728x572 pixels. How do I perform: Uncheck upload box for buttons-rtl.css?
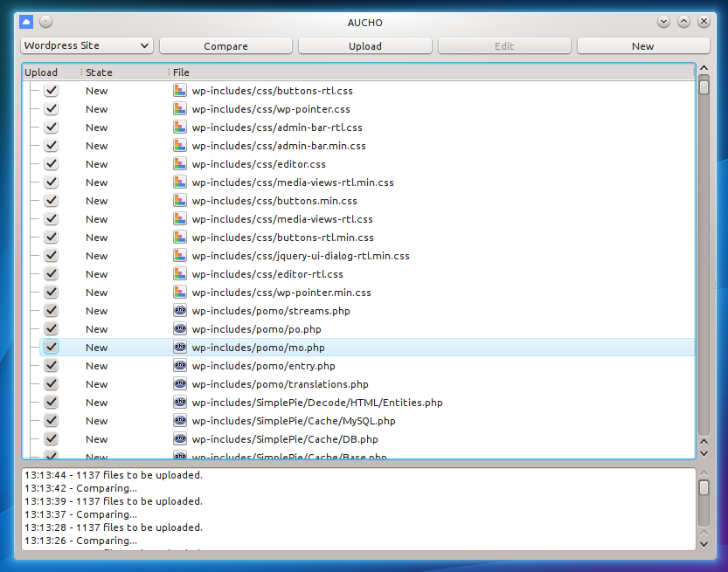pyautogui.click(x=51, y=90)
